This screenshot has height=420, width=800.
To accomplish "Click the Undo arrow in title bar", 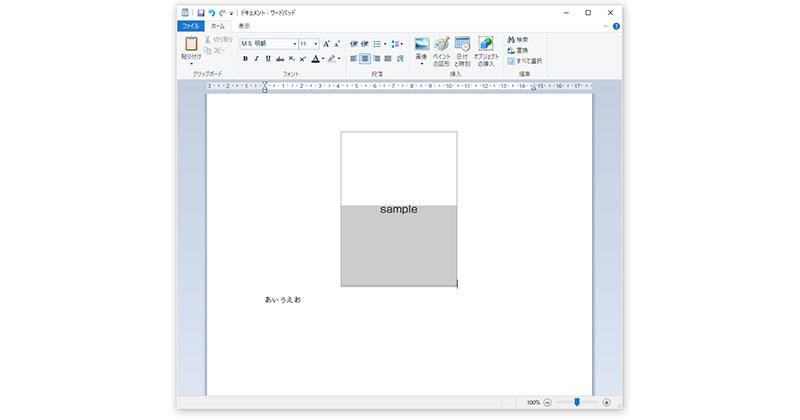I will click(x=211, y=12).
